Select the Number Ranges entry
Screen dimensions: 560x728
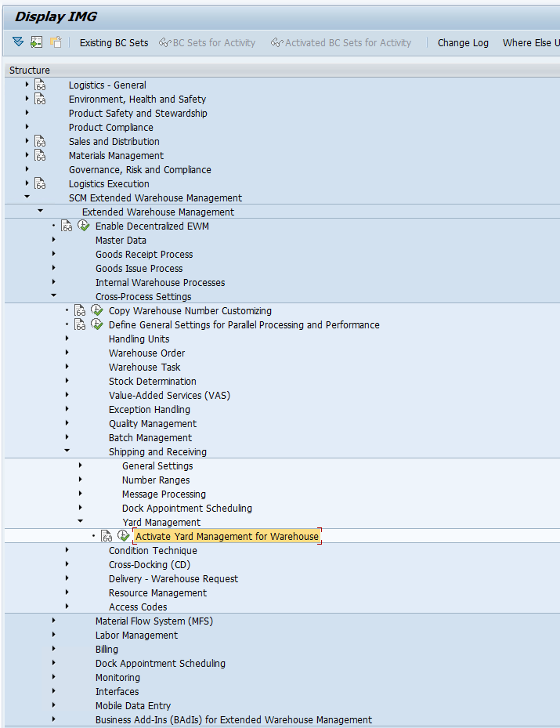[156, 480]
